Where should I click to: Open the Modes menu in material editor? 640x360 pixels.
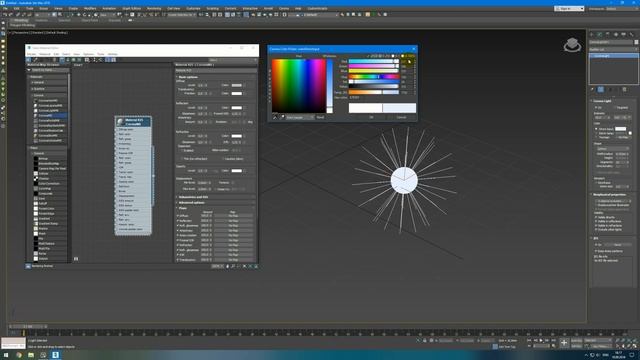(31, 54)
